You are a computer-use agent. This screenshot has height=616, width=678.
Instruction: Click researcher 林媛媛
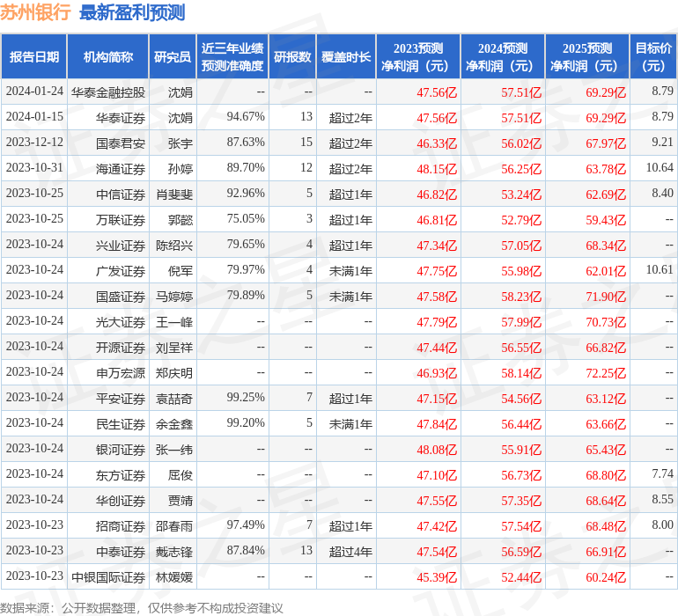[x=174, y=576]
